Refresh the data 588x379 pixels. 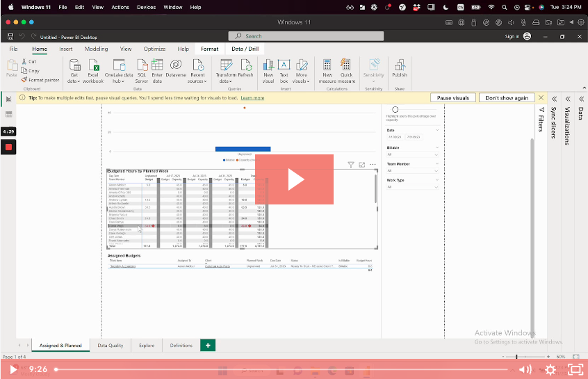(245, 68)
